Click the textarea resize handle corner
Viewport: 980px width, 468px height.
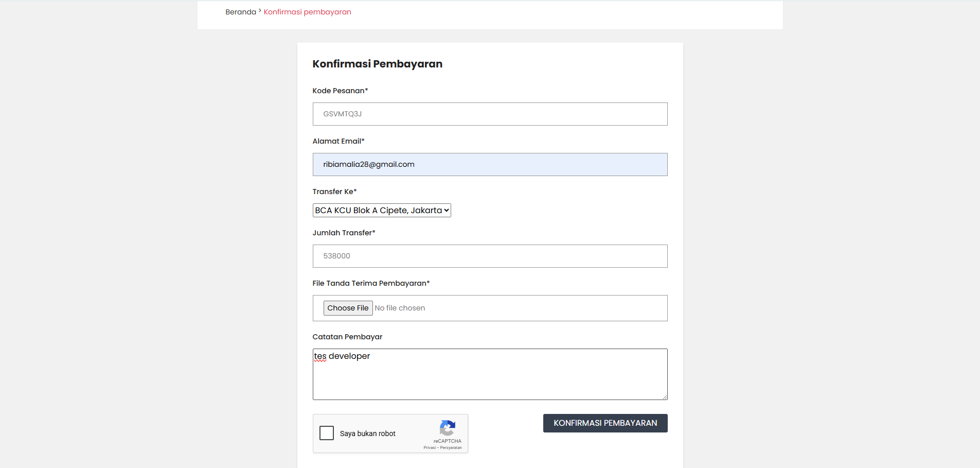click(665, 397)
